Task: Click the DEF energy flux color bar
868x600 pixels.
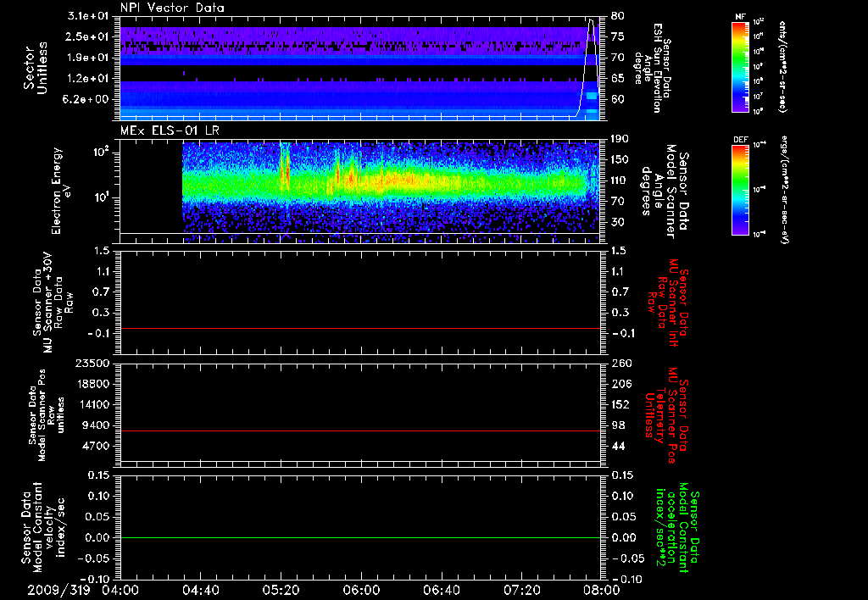Action: 740,190
